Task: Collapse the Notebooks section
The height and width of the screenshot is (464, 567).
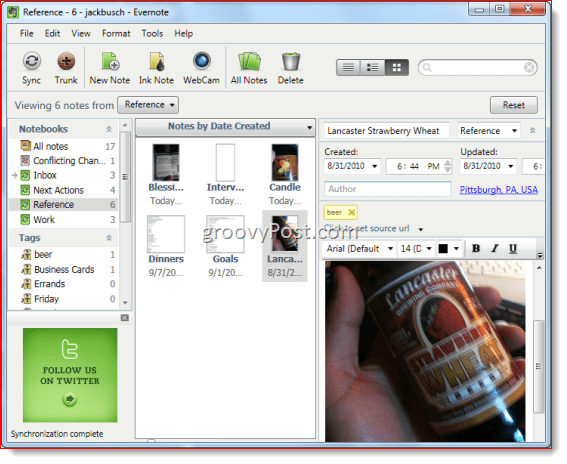Action: click(x=109, y=129)
